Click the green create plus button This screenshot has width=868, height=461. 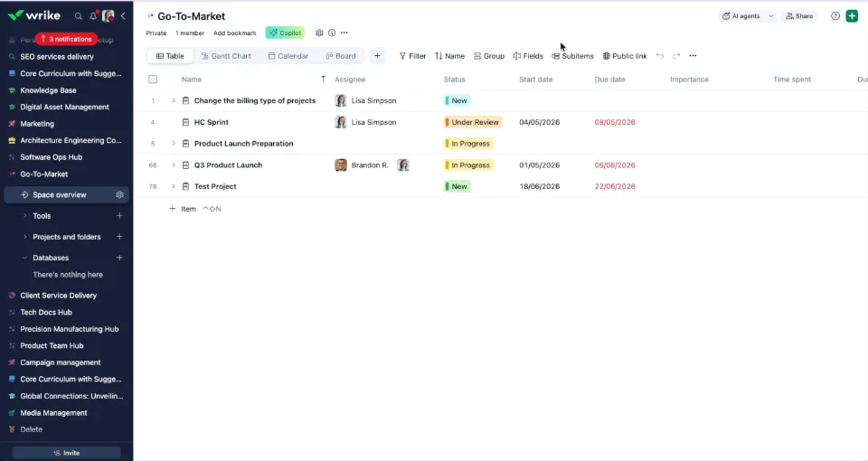[x=852, y=16]
